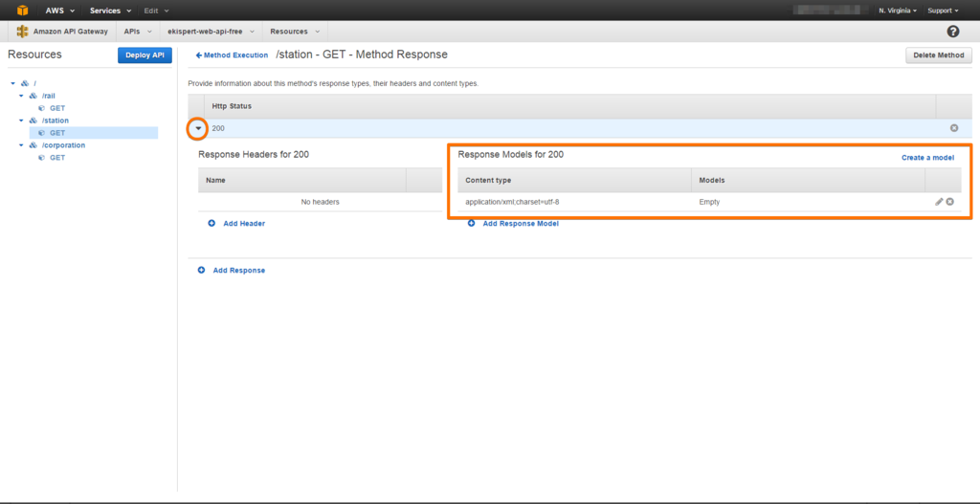The width and height of the screenshot is (980, 504).
Task: Collapse the root / resource node
Action: pyautogui.click(x=12, y=83)
